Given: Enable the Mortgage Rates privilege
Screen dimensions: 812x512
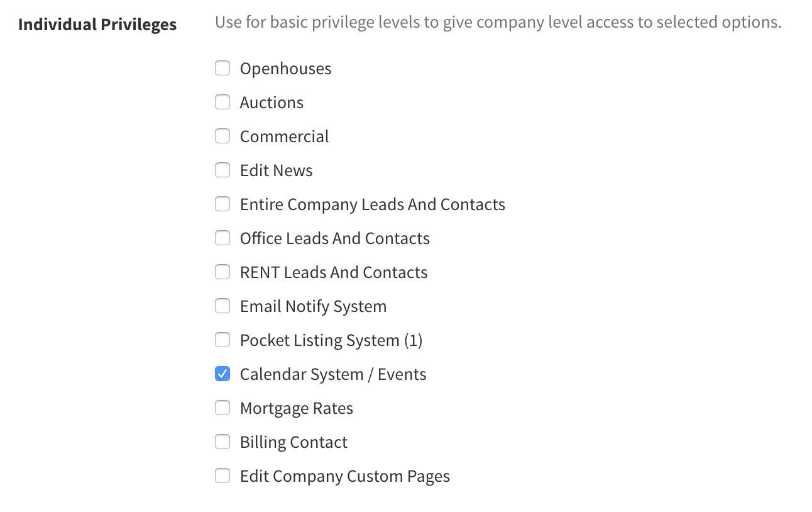Looking at the screenshot, I should tap(222, 408).
